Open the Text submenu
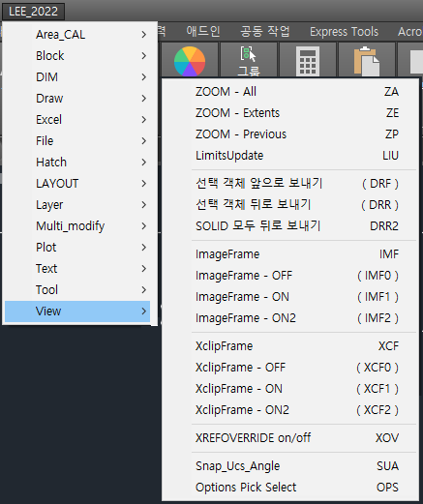The height and width of the screenshot is (504, 423). coord(77,269)
